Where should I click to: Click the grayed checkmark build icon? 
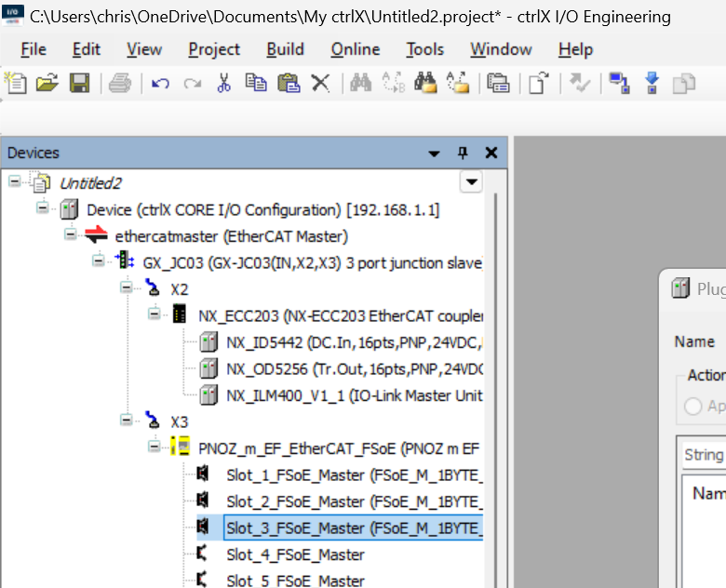pyautogui.click(x=579, y=84)
